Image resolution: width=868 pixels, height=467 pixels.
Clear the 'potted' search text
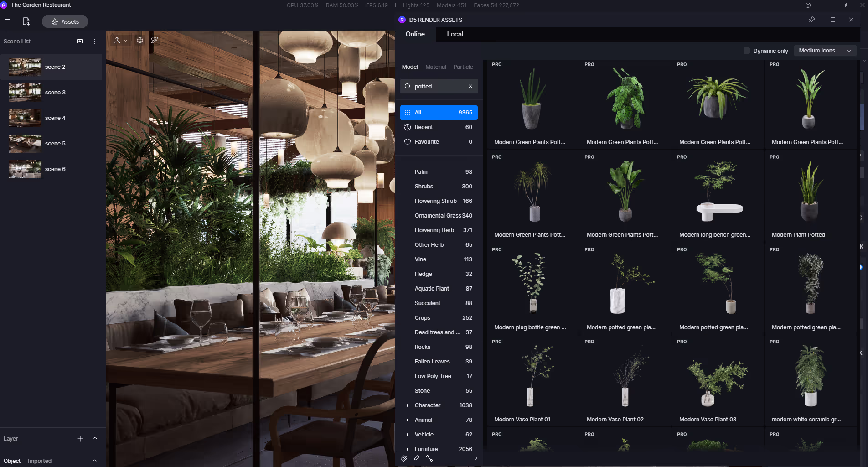pos(470,86)
